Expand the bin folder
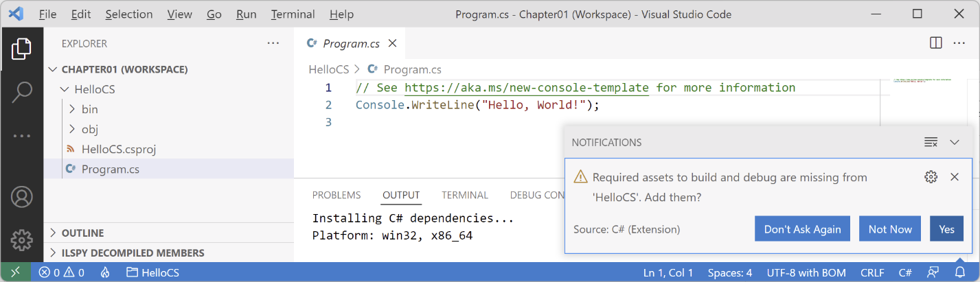Viewport: 980px width, 282px height. 169,109
